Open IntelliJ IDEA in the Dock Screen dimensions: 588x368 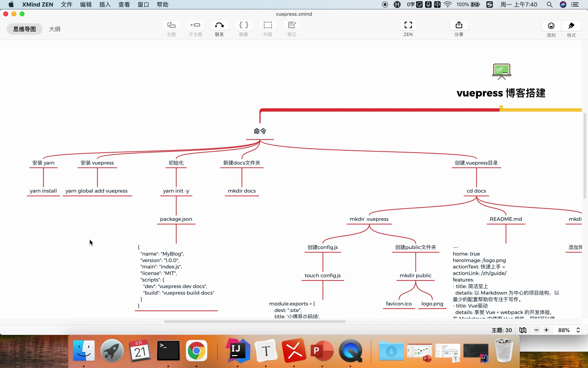[x=238, y=350]
